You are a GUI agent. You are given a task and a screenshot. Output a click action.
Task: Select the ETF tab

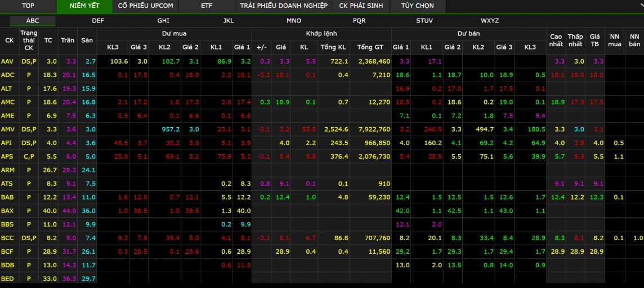207,6
